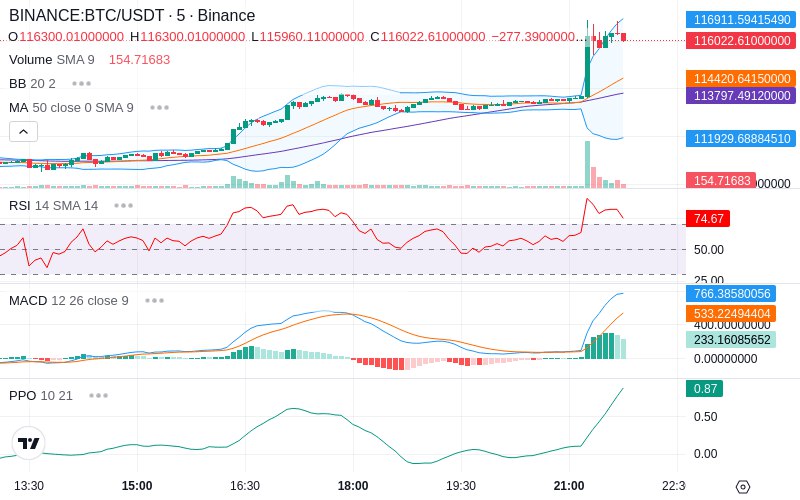This screenshot has width=800, height=500.
Task: Click the red RSI value tag 74.67
Action: pos(708,218)
